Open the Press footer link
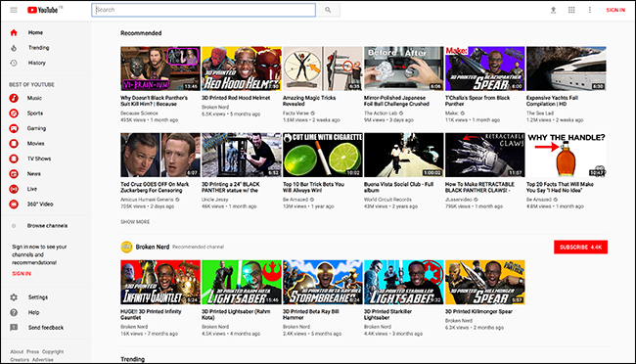 pos(33,352)
